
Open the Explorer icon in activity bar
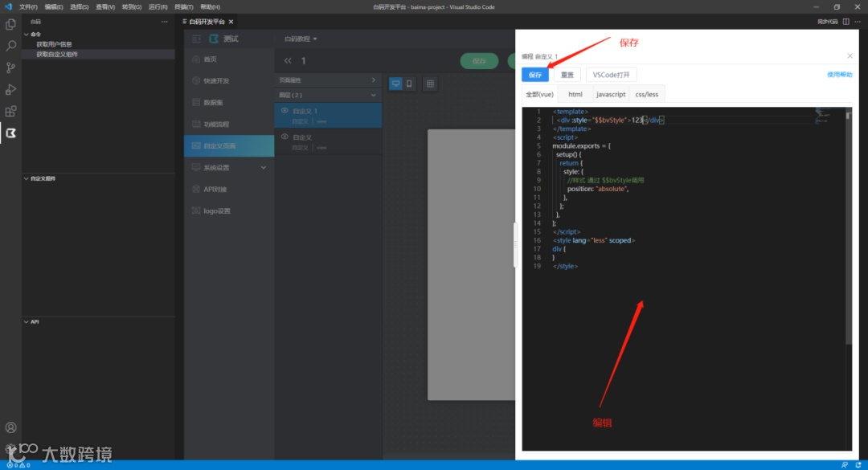tap(10, 25)
